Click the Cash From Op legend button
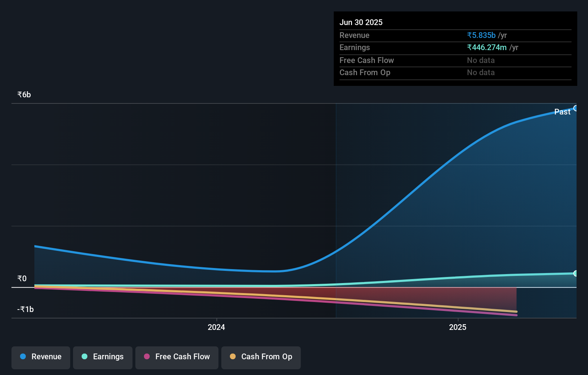Screen dimensions: 588x375 point(261,357)
